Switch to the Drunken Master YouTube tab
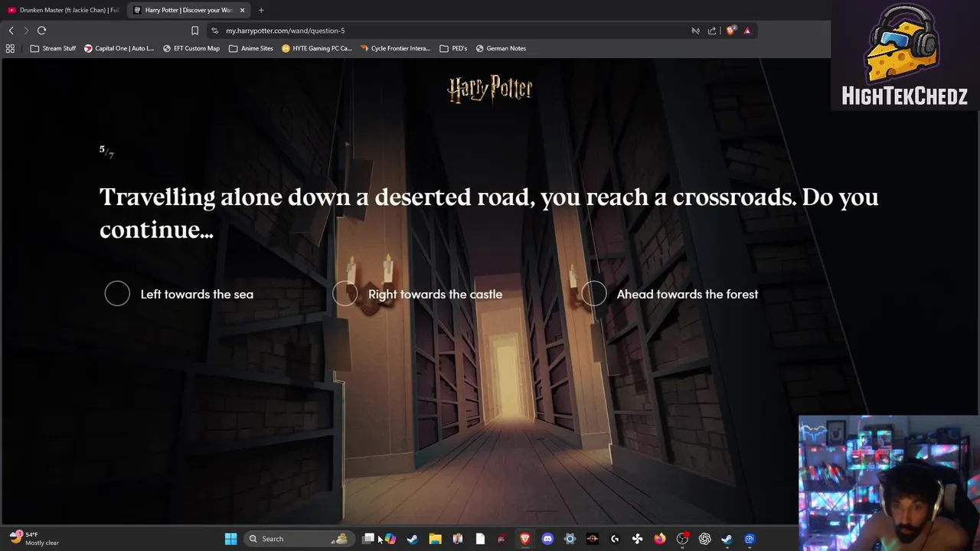Screen dimensions: 980x551 click(64, 10)
